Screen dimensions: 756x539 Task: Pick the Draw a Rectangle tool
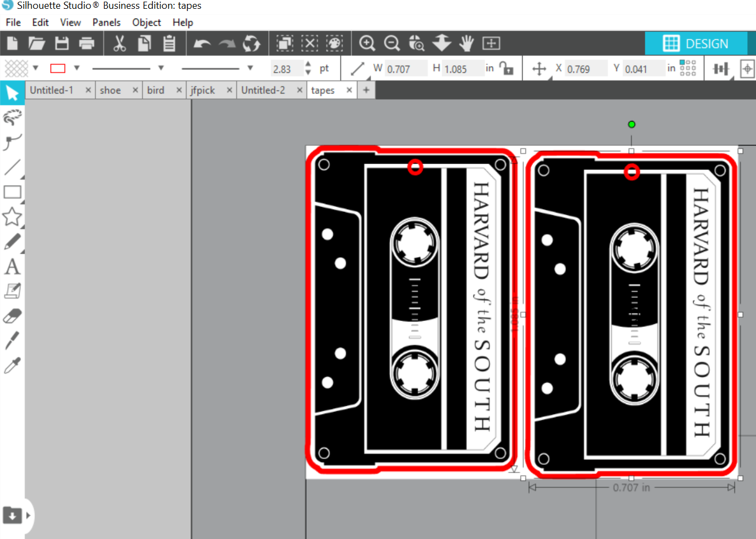[x=12, y=192]
